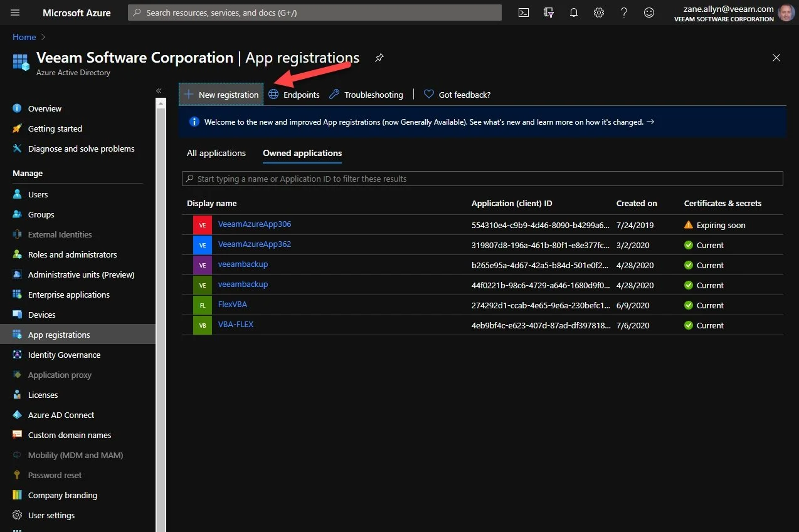Open veeambackup app with purple icon

coord(243,264)
